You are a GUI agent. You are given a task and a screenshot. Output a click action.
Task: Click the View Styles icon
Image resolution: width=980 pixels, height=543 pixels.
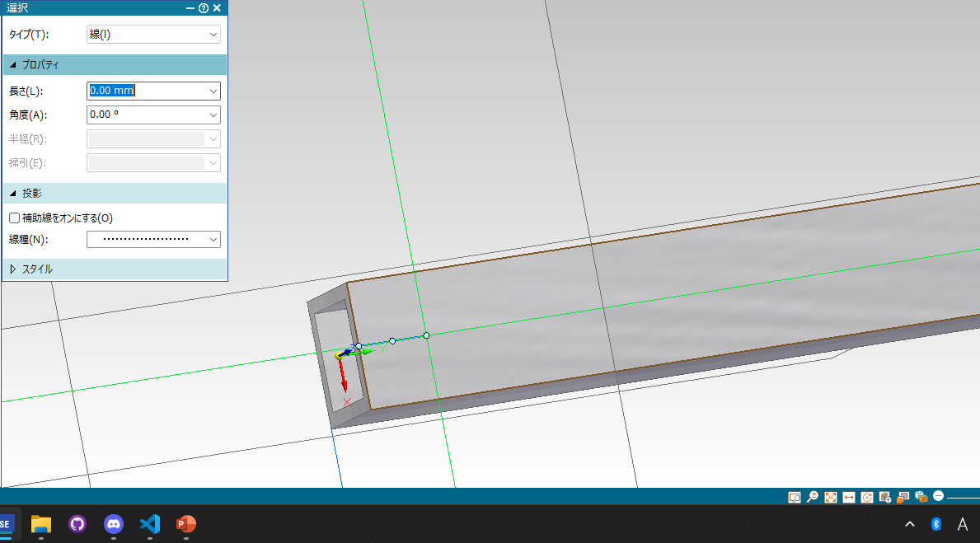(903, 497)
